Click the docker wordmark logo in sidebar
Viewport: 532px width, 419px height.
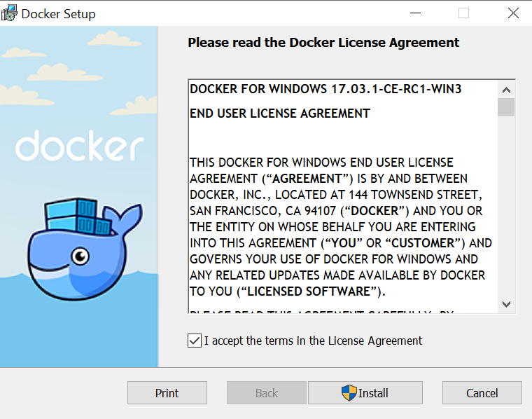[80, 146]
